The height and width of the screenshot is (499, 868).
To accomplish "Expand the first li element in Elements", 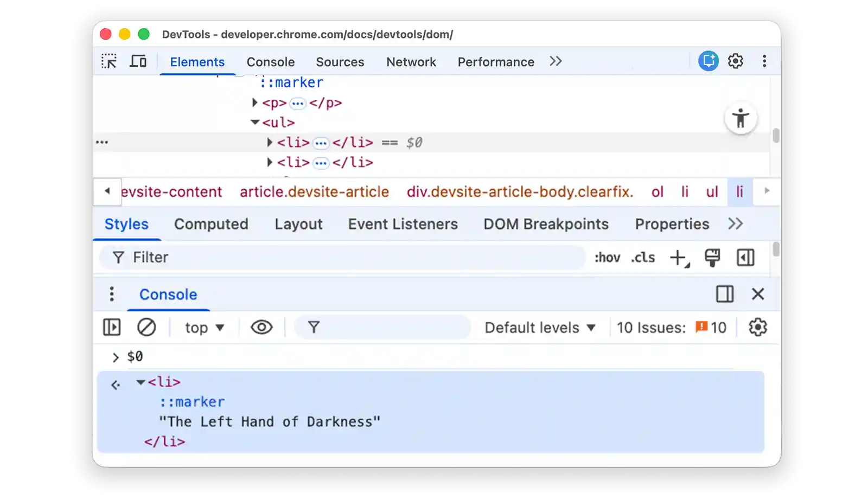I will click(270, 142).
